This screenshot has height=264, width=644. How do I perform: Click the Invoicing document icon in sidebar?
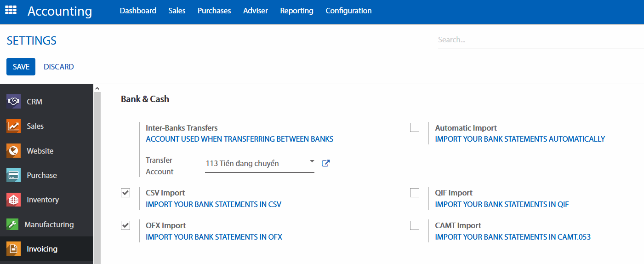[x=14, y=249]
